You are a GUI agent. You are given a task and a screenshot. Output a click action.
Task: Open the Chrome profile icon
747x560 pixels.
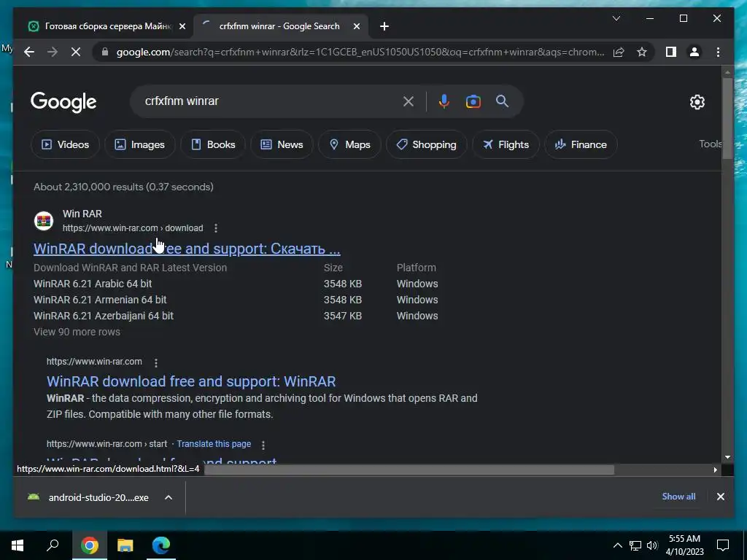point(694,52)
